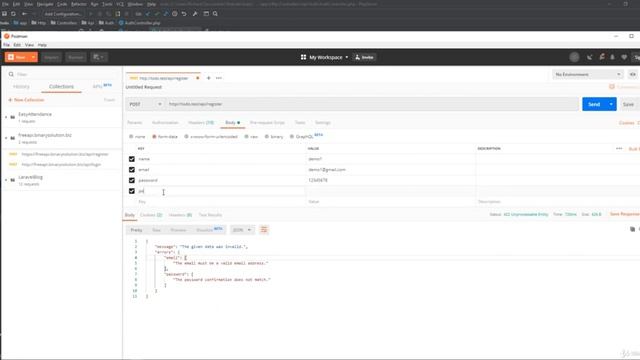The image size is (640, 360).
Task: Open the api/login request in freeapi collection
Action: click(x=61, y=164)
